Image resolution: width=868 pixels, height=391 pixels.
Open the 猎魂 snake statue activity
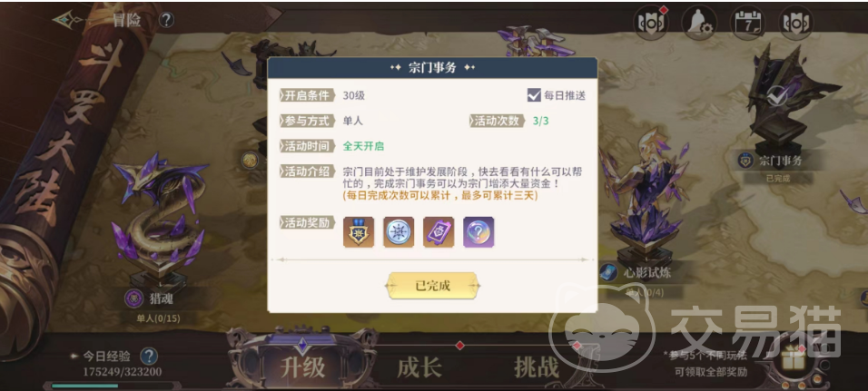[160, 221]
